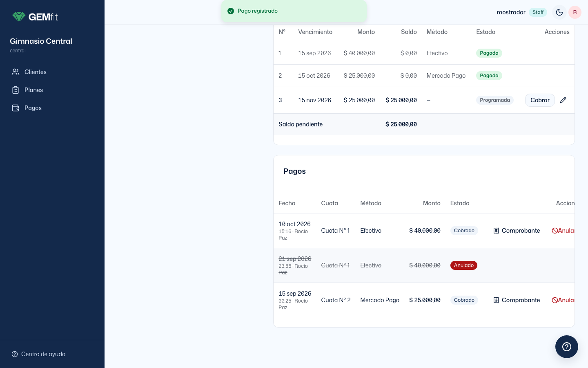The width and height of the screenshot is (588, 368).
Task: Open Comprobante for Cuota Nº 2 payment
Action: [x=517, y=300]
